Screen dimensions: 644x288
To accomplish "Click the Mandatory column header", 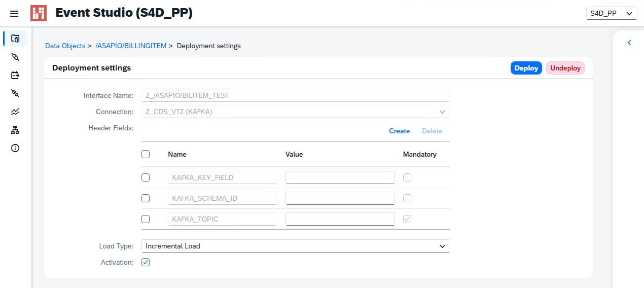I will tap(420, 154).
